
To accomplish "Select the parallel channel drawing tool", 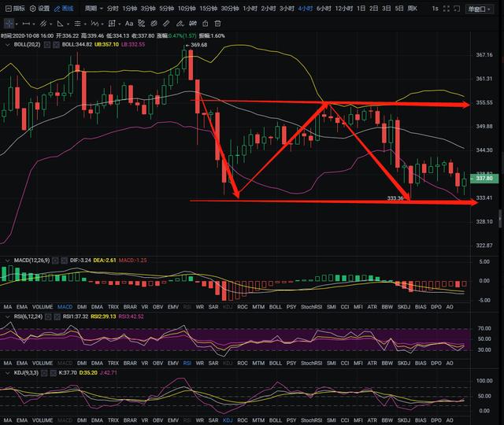I will (x=43, y=24).
